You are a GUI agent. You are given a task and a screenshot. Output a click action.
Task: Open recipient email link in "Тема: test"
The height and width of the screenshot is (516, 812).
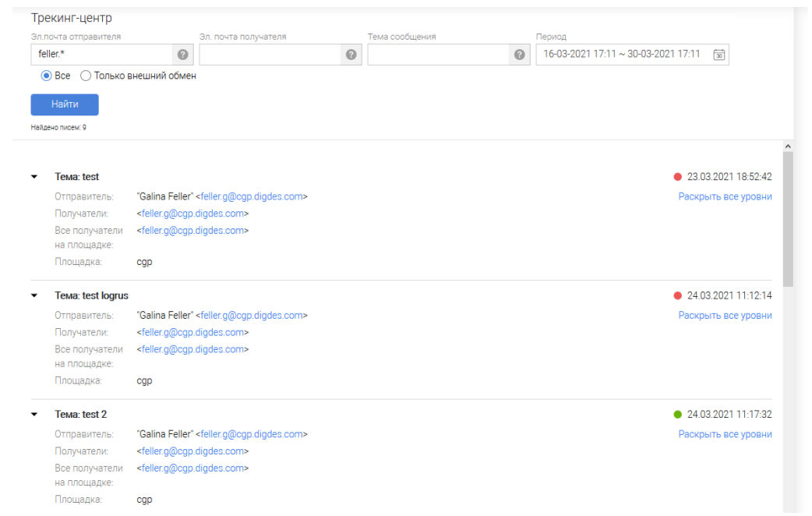(192, 214)
